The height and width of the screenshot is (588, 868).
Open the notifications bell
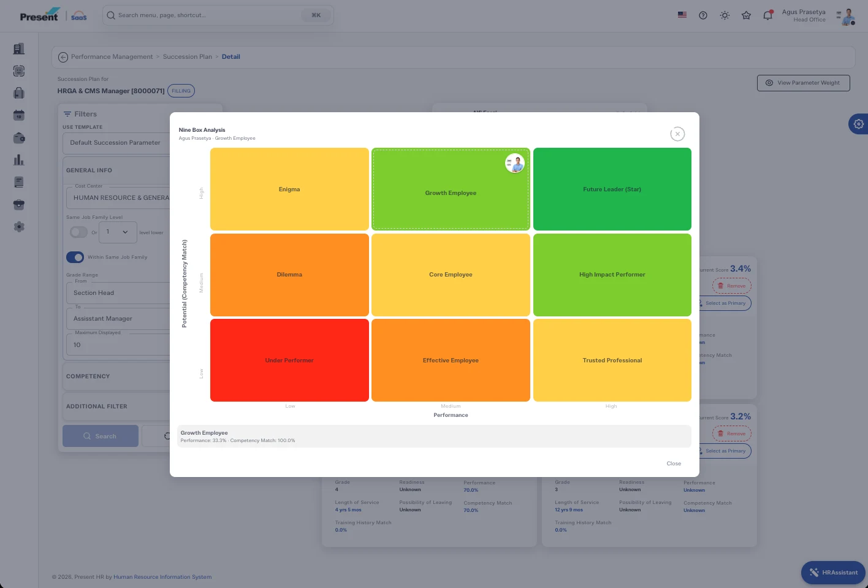[767, 15]
